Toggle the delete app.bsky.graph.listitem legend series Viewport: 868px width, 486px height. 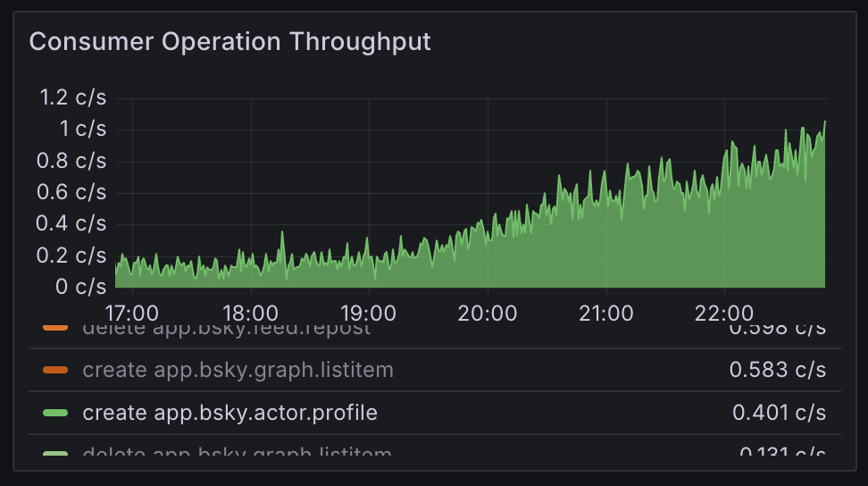(237, 453)
